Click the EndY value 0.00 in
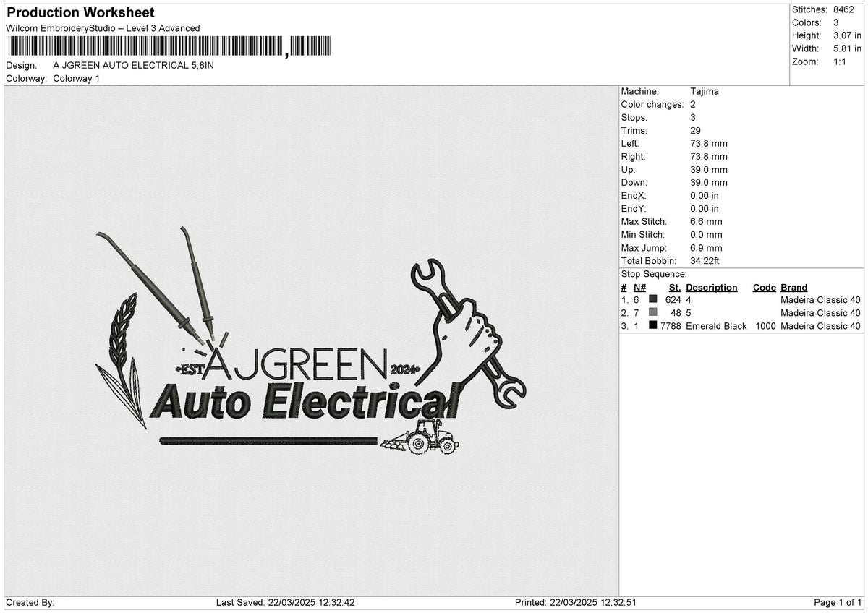 click(705, 208)
